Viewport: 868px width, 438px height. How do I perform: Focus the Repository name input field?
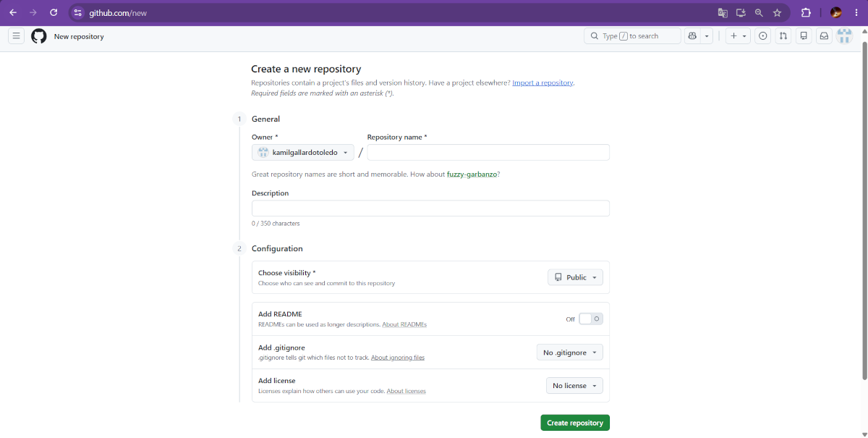488,152
